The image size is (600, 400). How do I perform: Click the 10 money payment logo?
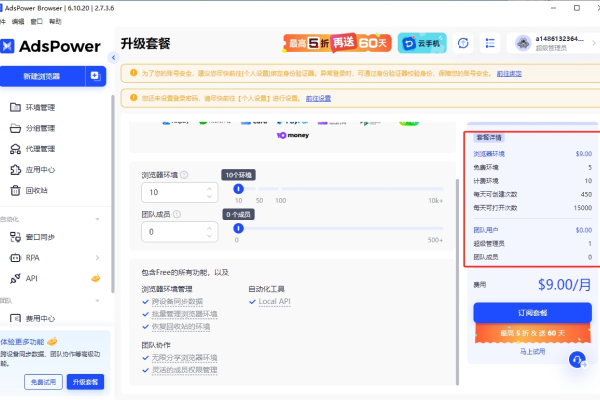coord(293,135)
